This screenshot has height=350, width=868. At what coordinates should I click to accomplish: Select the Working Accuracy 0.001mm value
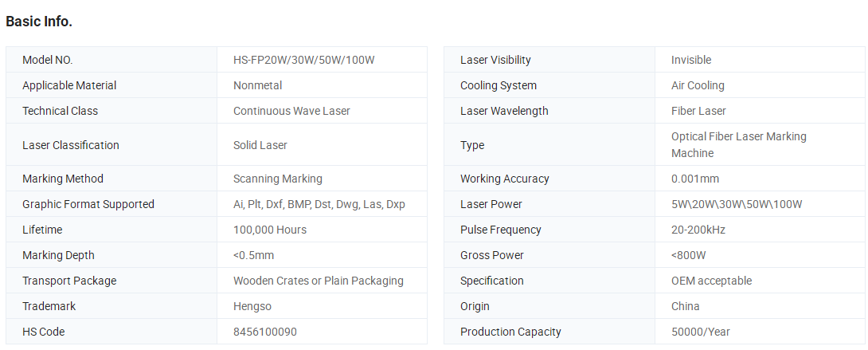[x=695, y=179]
